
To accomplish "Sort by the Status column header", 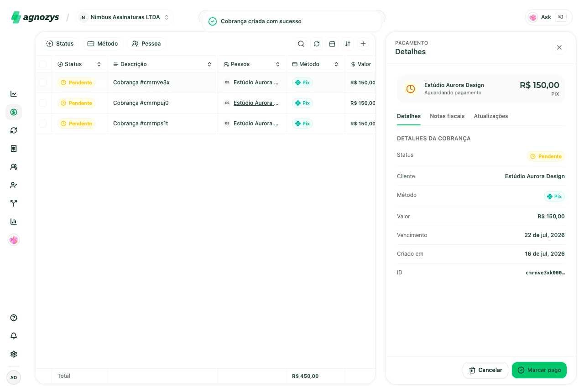I will point(79,64).
